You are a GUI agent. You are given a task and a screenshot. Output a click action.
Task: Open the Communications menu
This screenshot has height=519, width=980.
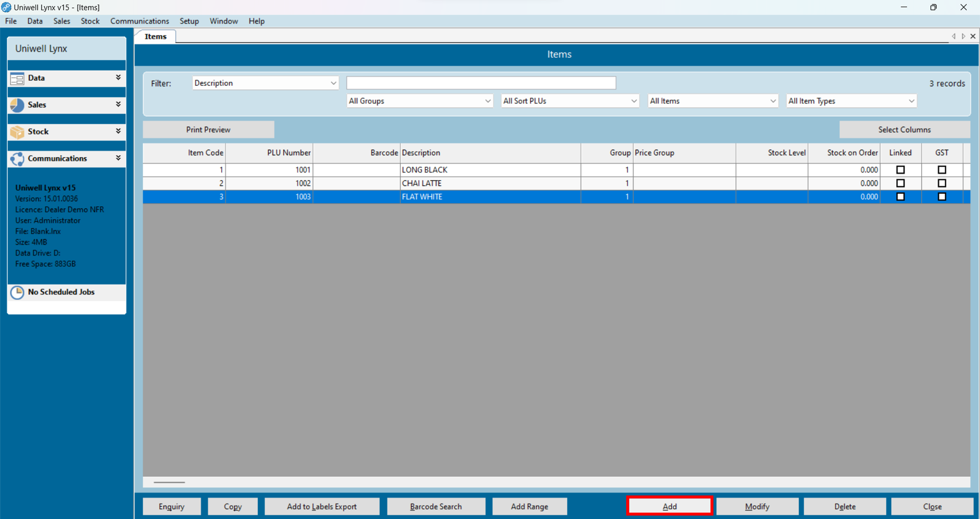pos(140,21)
